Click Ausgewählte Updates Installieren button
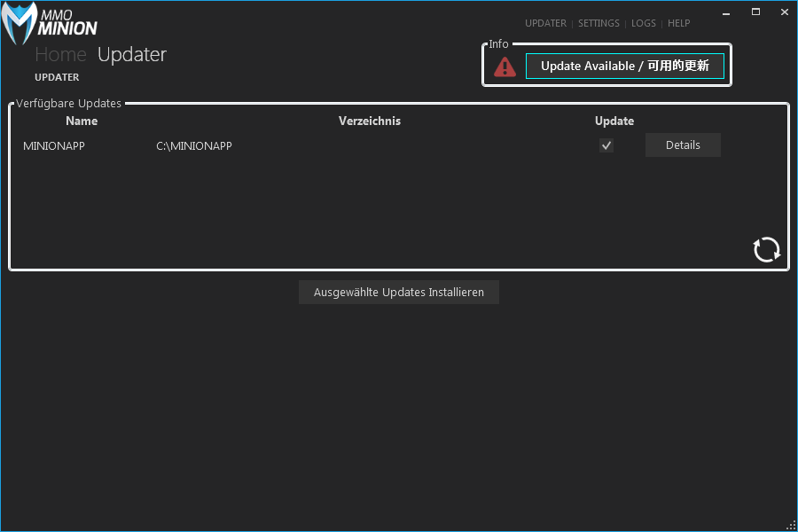798x532 pixels. 399,293
